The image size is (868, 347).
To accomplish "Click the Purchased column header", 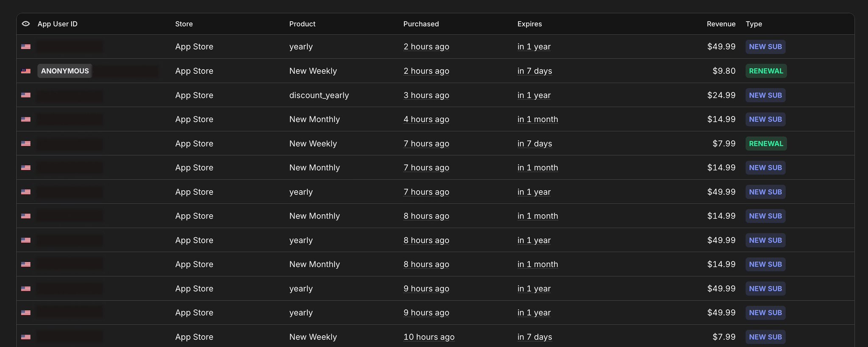I will [421, 24].
